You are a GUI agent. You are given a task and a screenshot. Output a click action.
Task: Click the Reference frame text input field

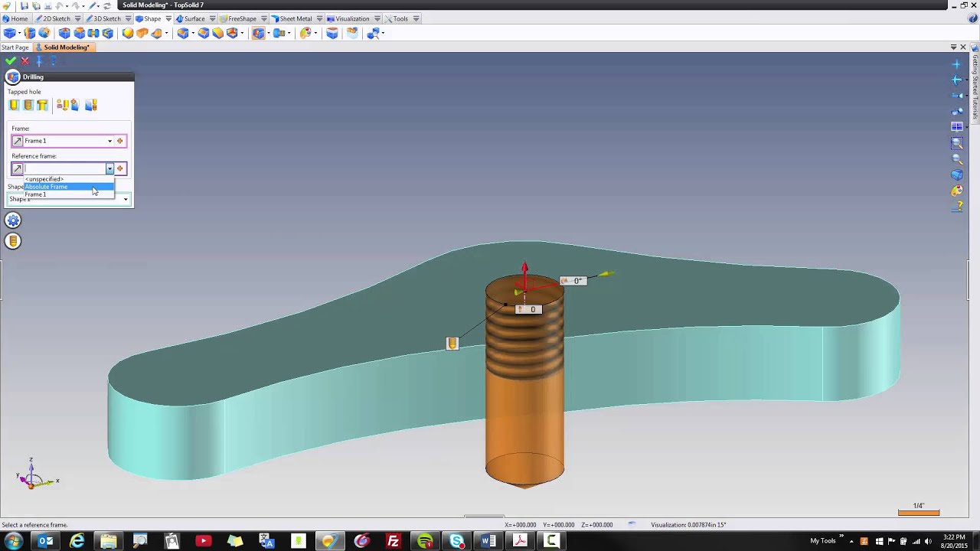coord(64,168)
